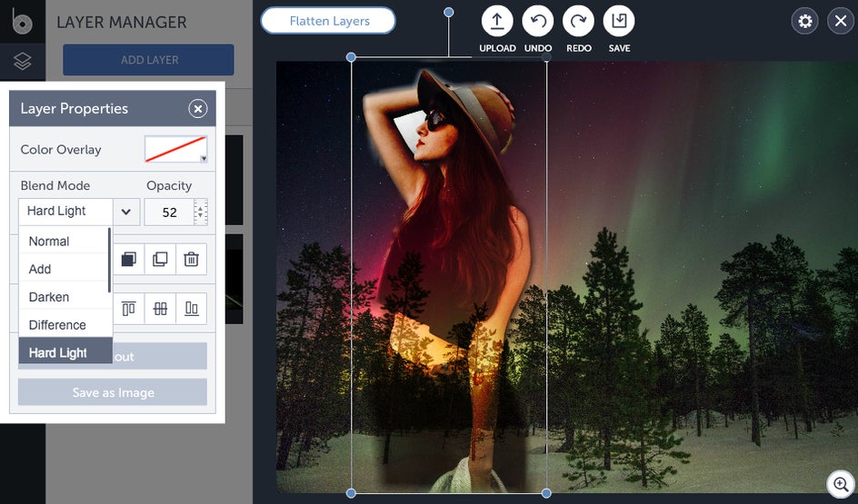858x504 pixels.
Task: Click the Upload arrow icon
Action: pyautogui.click(x=497, y=21)
